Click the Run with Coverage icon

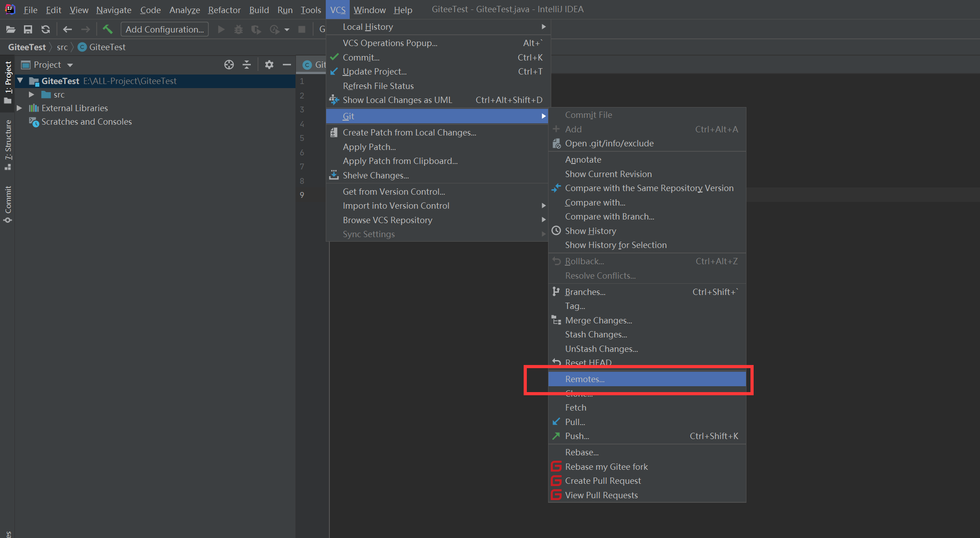click(x=256, y=29)
